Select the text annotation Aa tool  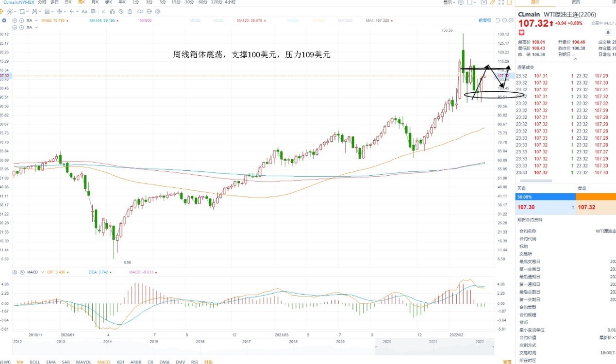[84, 11]
